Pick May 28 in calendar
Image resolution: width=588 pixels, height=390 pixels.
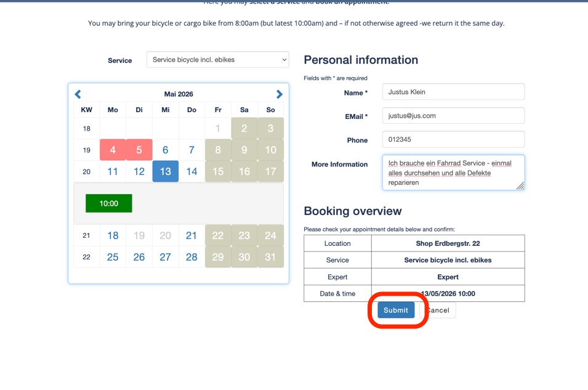(191, 257)
